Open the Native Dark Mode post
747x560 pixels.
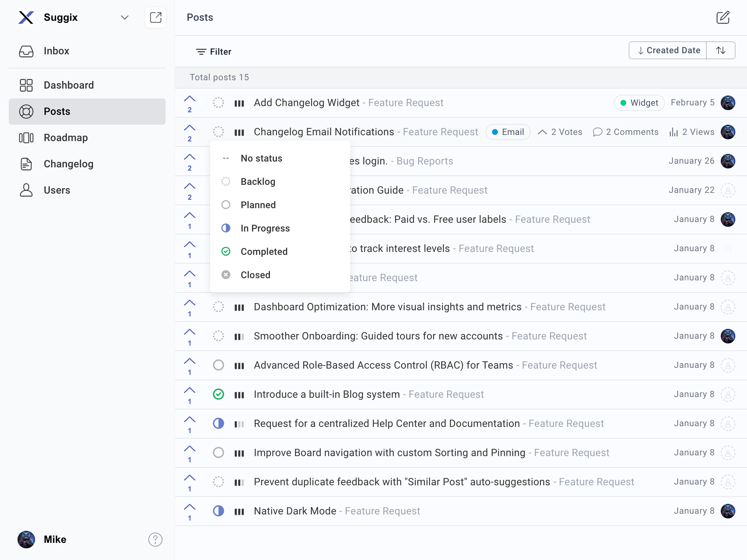295,511
